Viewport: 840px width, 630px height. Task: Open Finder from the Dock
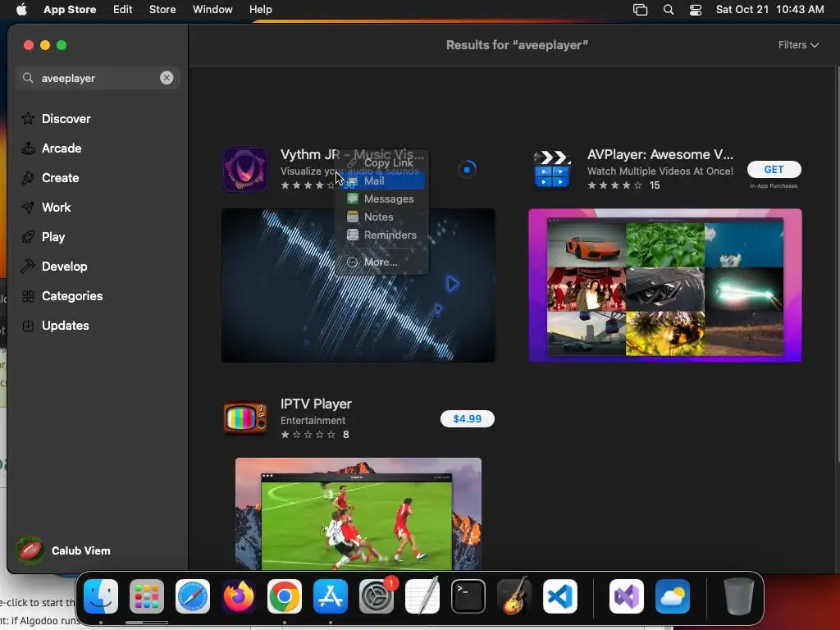click(101, 596)
